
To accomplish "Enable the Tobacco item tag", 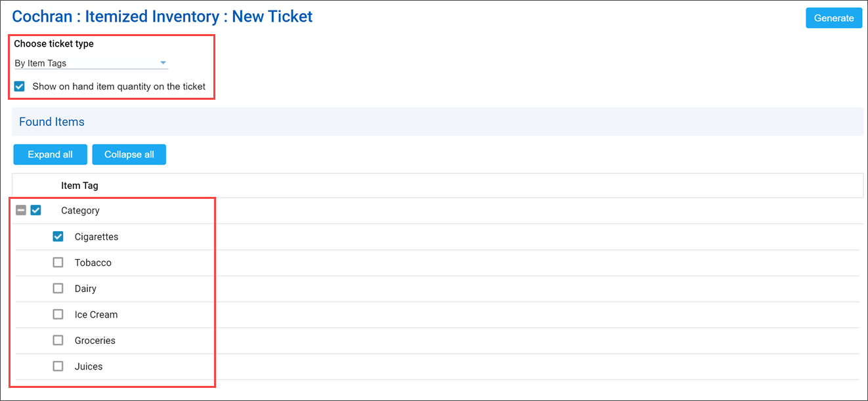I will pyautogui.click(x=58, y=262).
